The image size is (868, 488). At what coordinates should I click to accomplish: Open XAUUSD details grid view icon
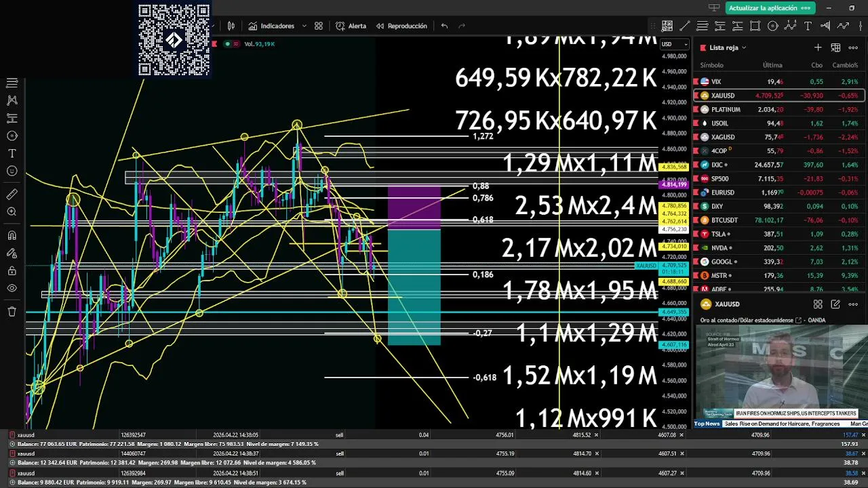pos(818,304)
